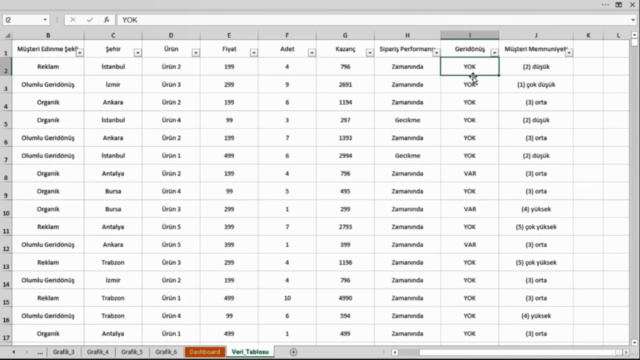Select Kazanç value 594 in row 16
Viewport: 640px width, 360px height.
coord(345,316)
